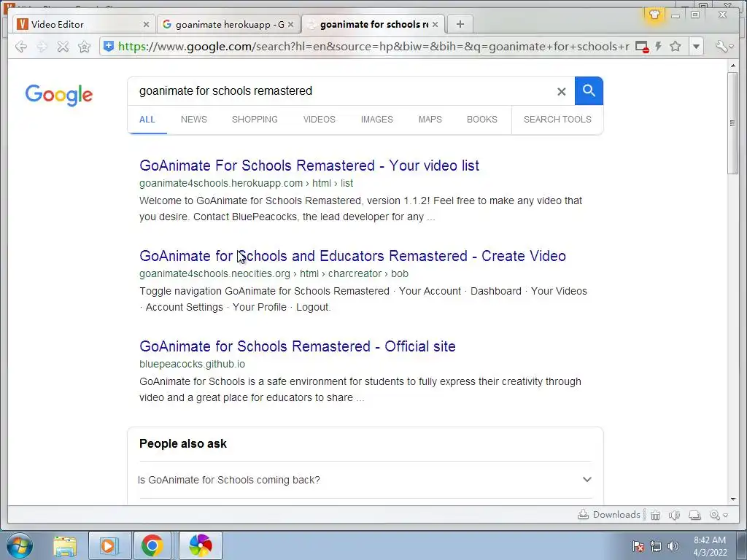Switch to MAPS results
The height and width of the screenshot is (560, 747).
click(x=430, y=120)
